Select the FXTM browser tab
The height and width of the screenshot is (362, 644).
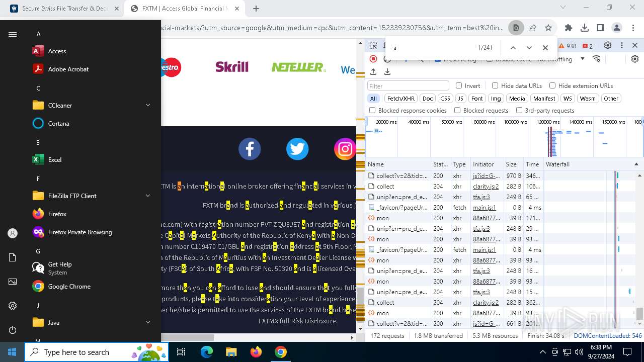pyautogui.click(x=185, y=9)
